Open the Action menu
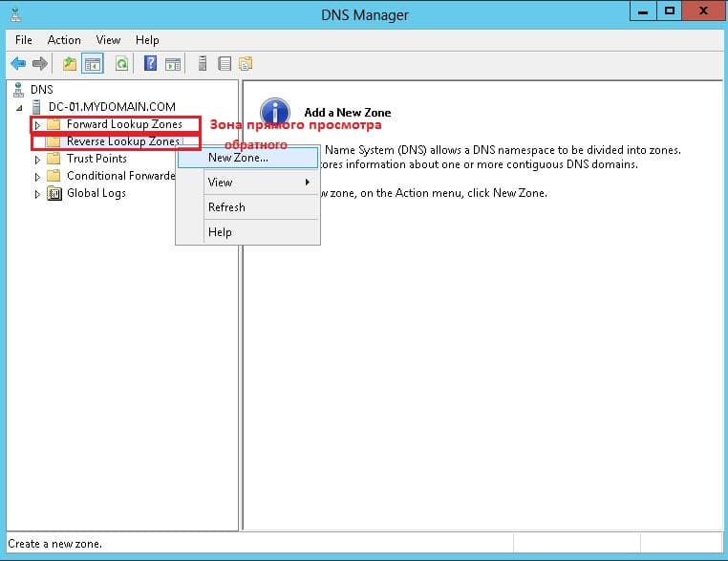This screenshot has height=561, width=728. click(64, 40)
